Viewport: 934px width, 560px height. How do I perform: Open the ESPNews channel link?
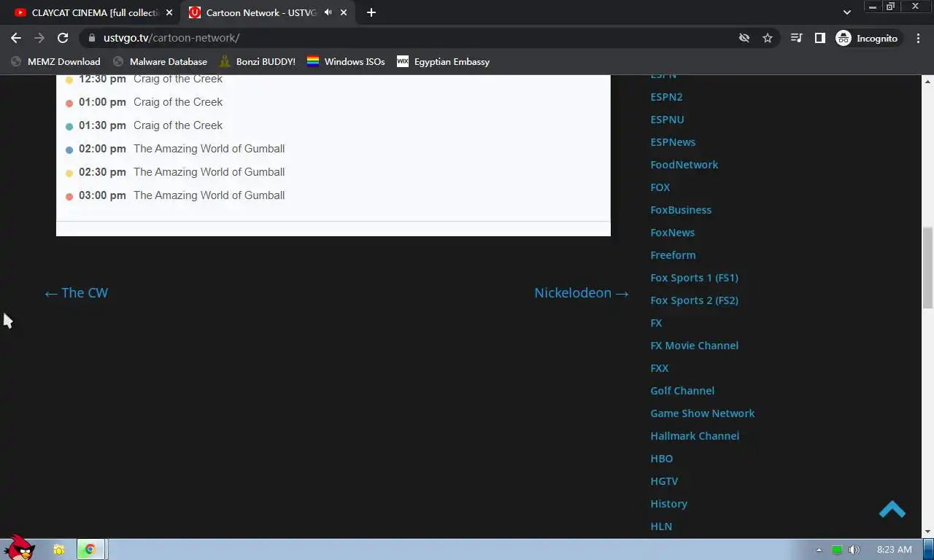pos(673,141)
